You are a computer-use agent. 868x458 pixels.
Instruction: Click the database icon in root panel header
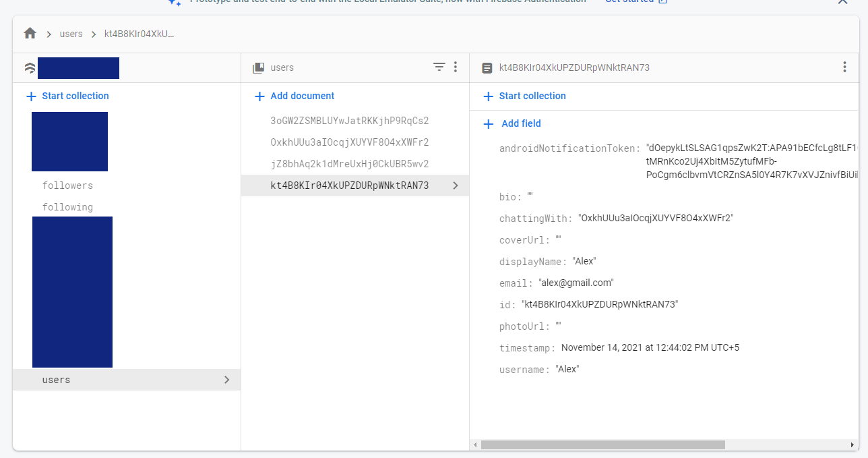(30, 67)
